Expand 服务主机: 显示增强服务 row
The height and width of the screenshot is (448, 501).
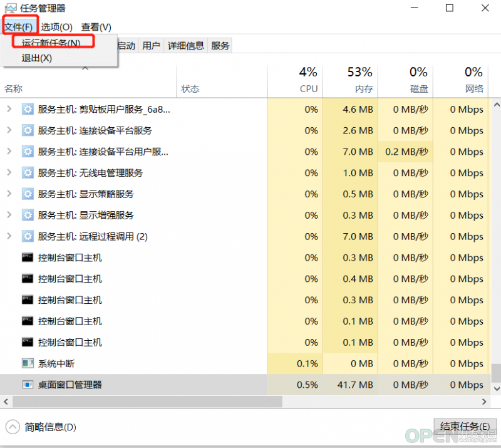click(x=9, y=215)
